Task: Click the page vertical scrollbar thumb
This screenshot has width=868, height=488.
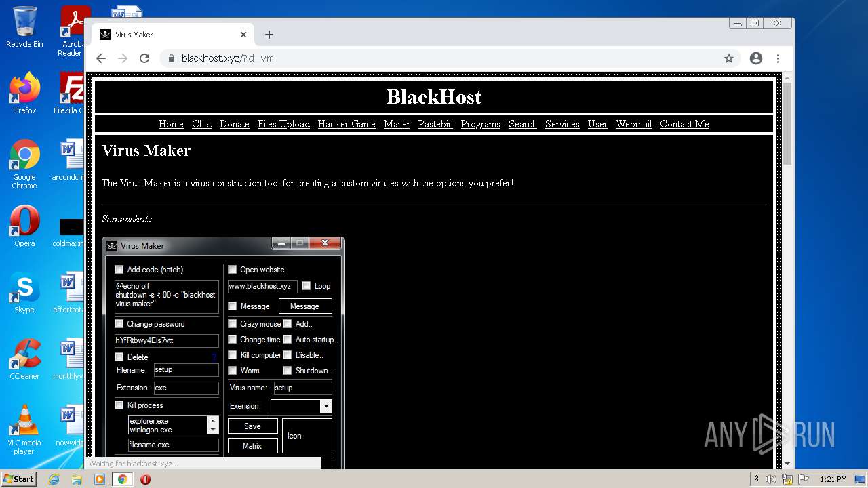Action: point(787,124)
